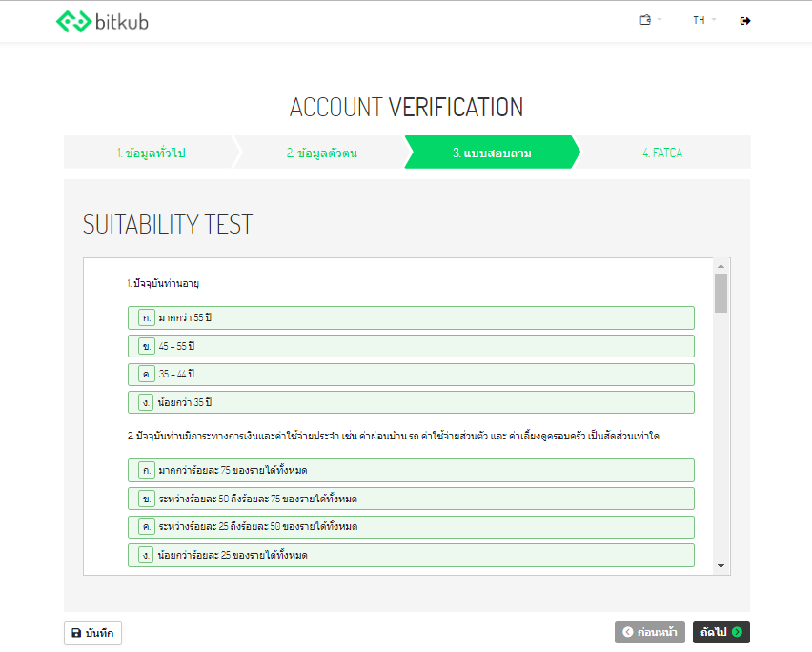
Task: Open step 4. FATCA tab
Action: pos(662,153)
